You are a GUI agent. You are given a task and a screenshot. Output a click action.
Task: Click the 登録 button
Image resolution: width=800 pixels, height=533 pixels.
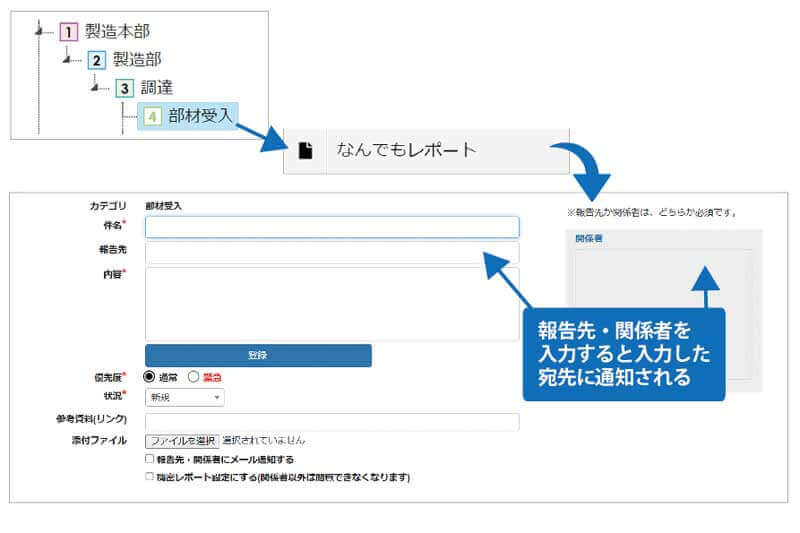258,355
